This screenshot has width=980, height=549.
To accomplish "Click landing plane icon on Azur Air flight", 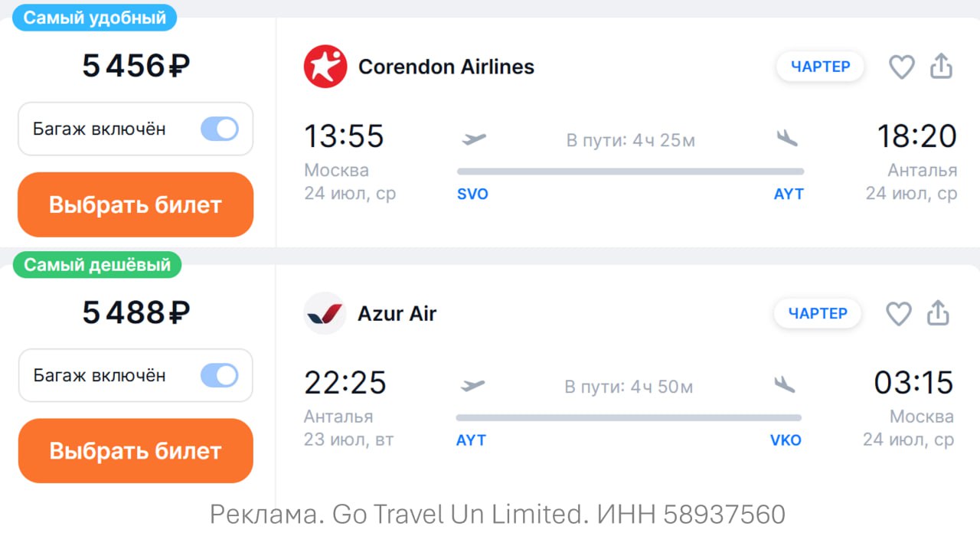I will coord(785,385).
